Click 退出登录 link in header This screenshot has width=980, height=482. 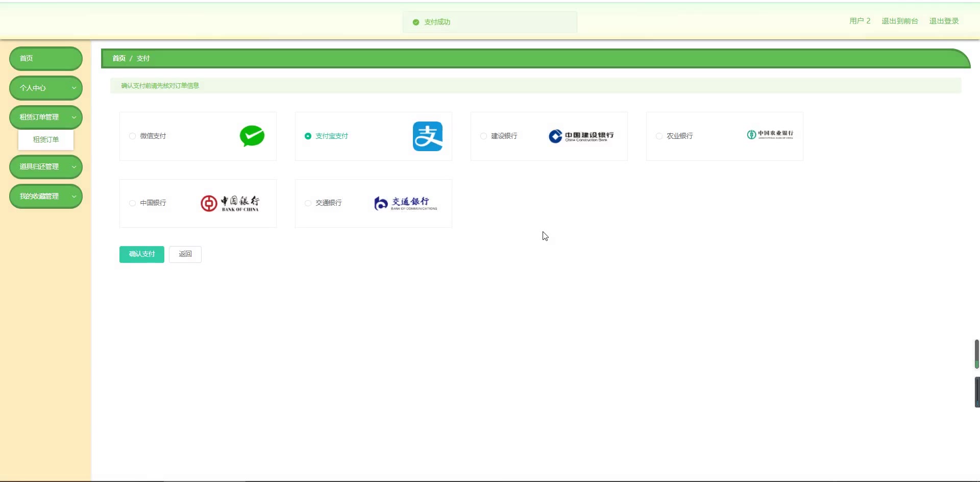click(x=944, y=21)
